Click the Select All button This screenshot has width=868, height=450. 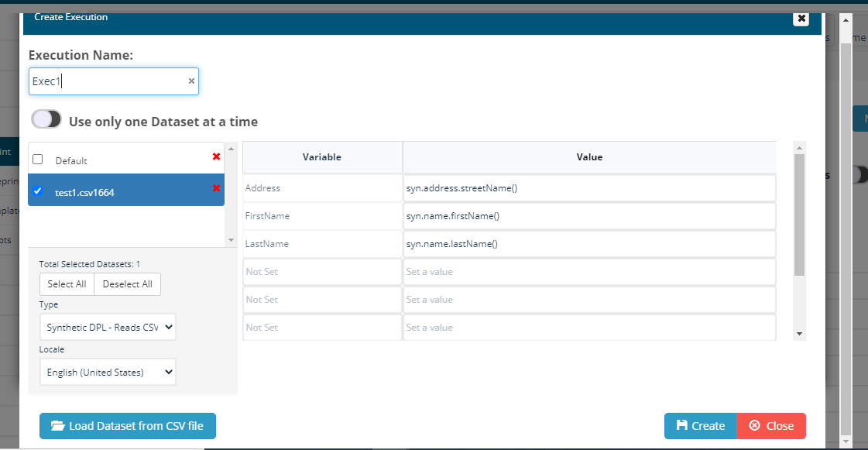click(x=67, y=284)
